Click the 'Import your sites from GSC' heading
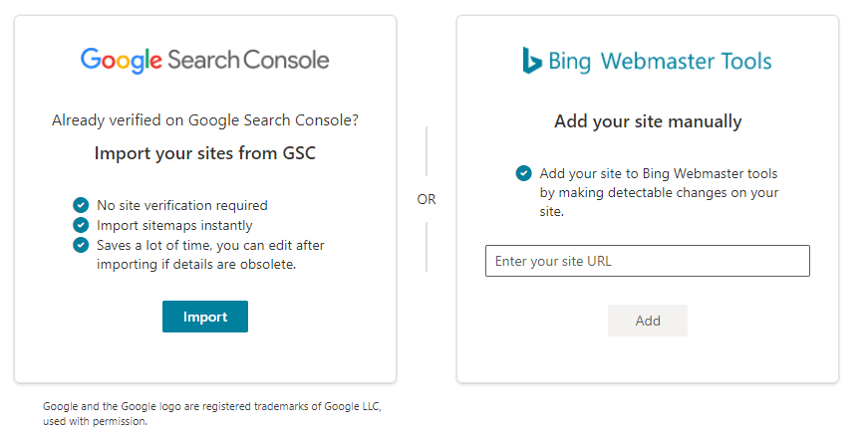Image resolution: width=868 pixels, height=435 pixels. [x=204, y=153]
